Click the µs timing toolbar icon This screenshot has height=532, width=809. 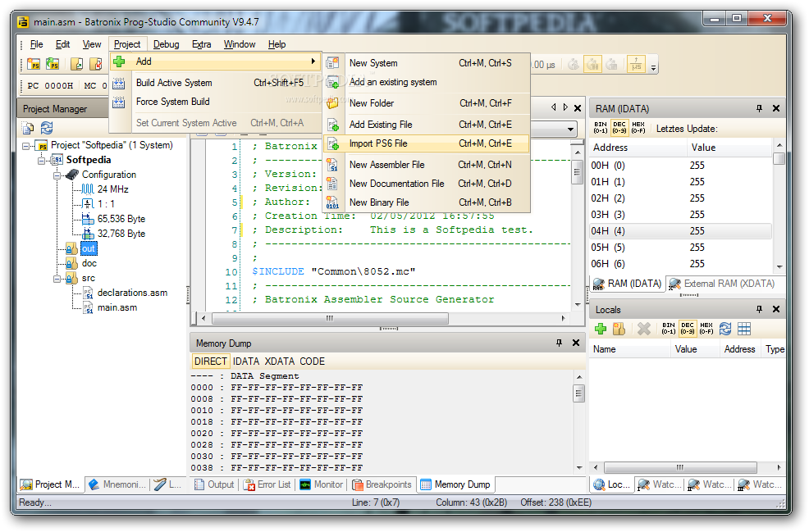[x=636, y=65]
